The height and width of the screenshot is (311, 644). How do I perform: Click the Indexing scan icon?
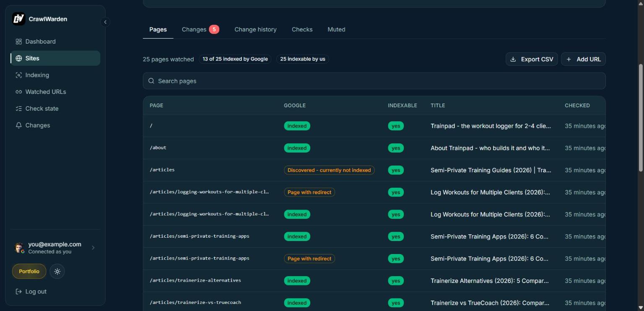(x=18, y=75)
